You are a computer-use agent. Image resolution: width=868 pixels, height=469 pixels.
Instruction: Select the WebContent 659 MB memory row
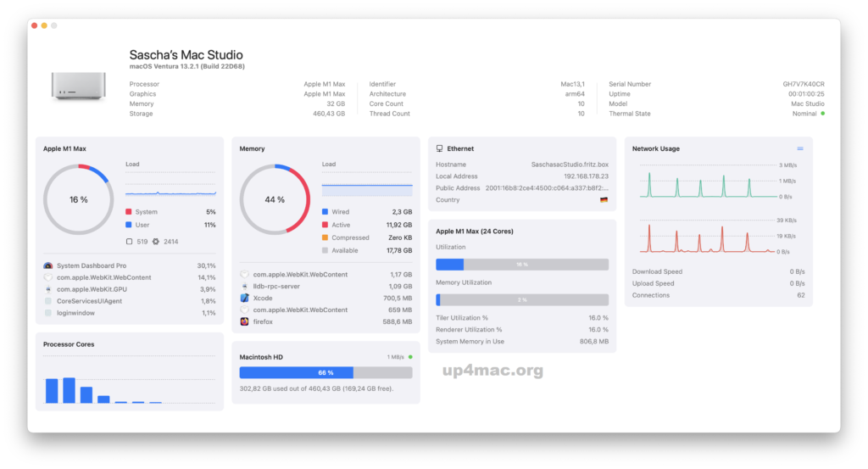(x=325, y=310)
